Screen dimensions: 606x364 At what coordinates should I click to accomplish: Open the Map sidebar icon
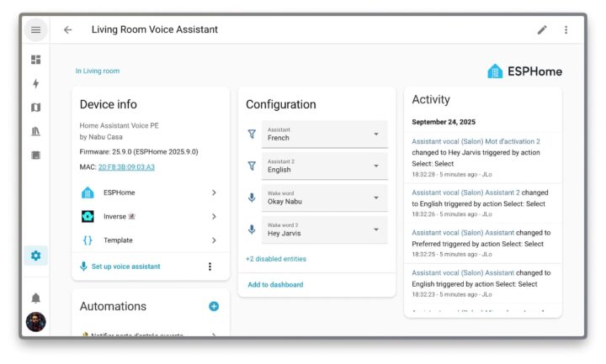click(35, 108)
